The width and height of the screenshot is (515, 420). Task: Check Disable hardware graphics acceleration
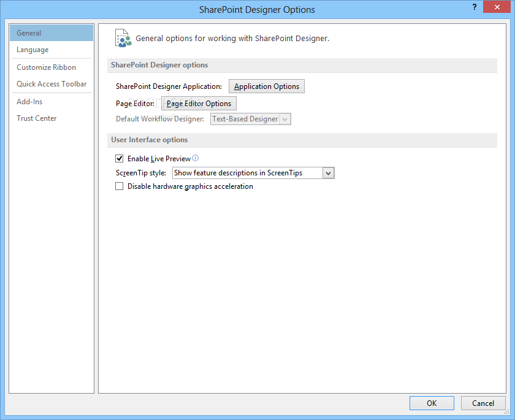coord(119,186)
